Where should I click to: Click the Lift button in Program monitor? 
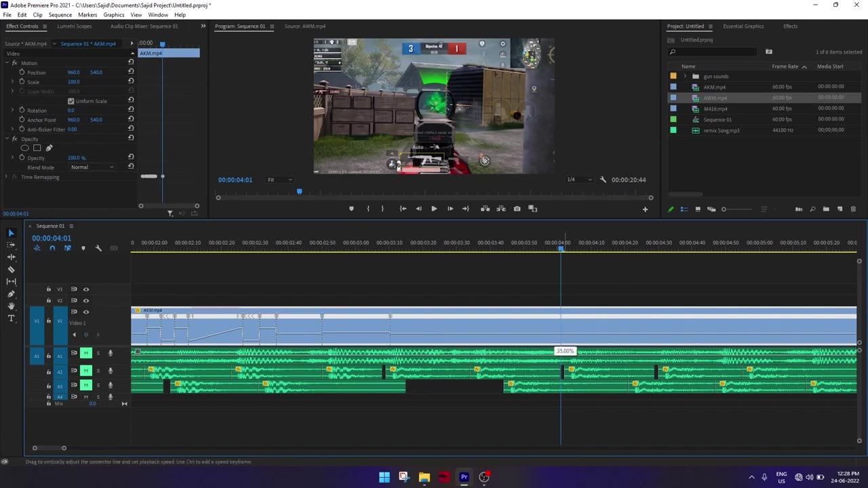[x=485, y=209]
